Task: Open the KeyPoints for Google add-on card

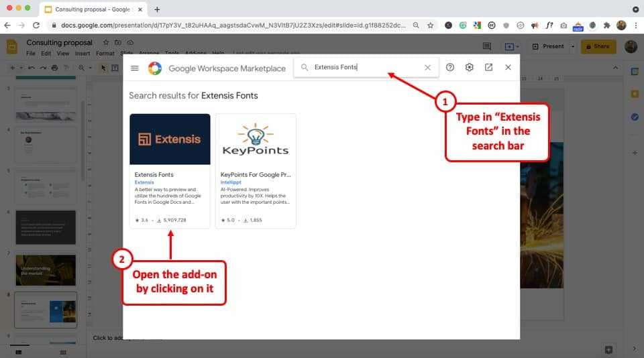Action: pyautogui.click(x=256, y=170)
